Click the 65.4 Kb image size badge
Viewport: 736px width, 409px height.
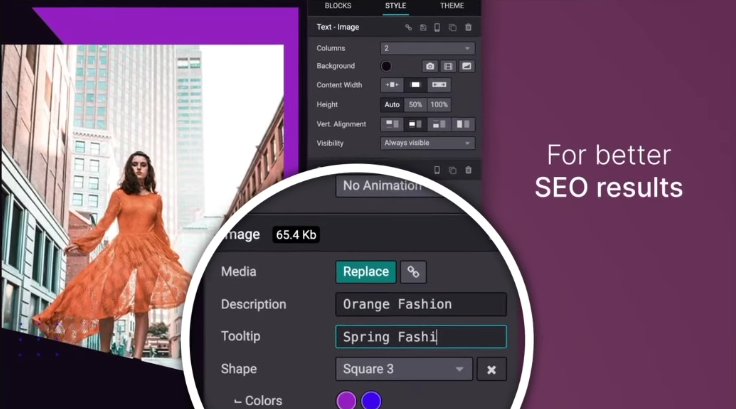tap(296, 235)
